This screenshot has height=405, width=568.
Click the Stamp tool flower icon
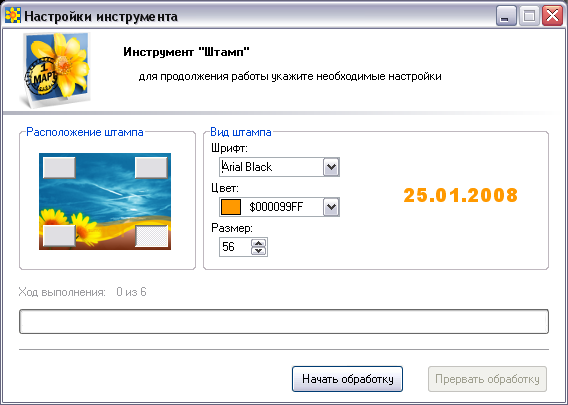click(x=56, y=70)
